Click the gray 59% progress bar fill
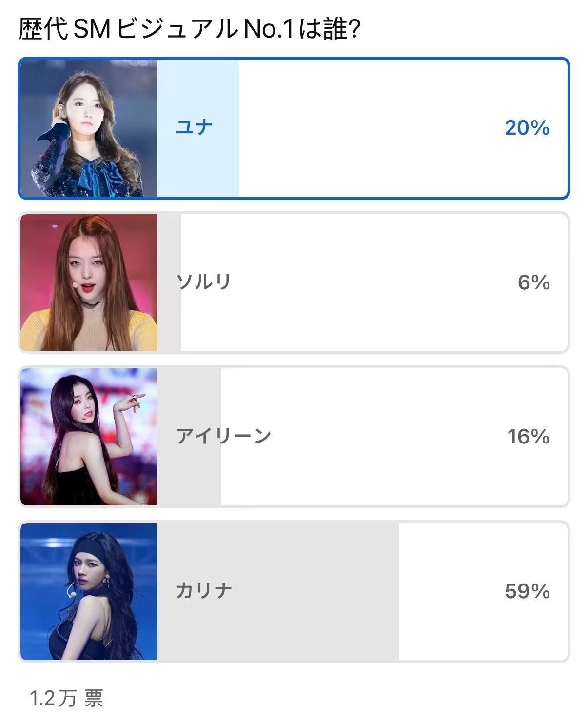 [x=278, y=591]
